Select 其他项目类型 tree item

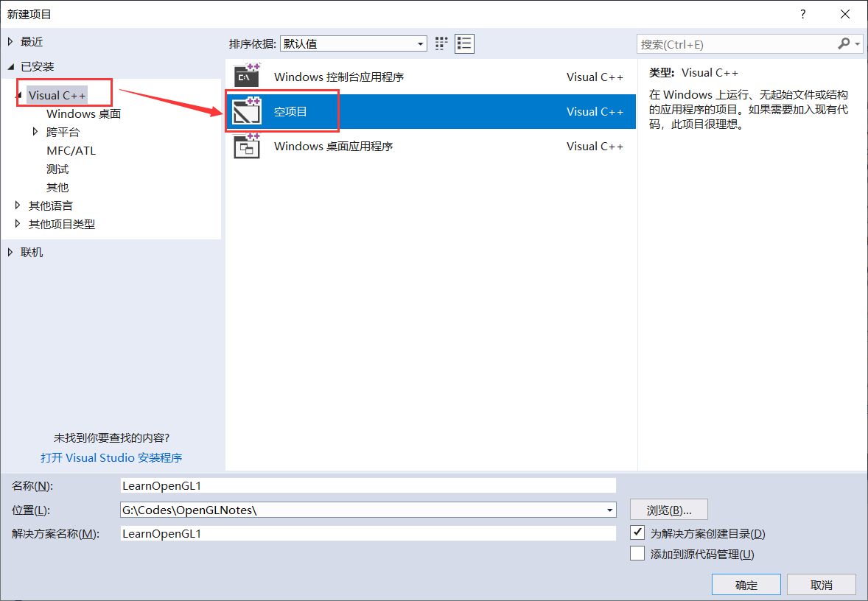(x=62, y=224)
